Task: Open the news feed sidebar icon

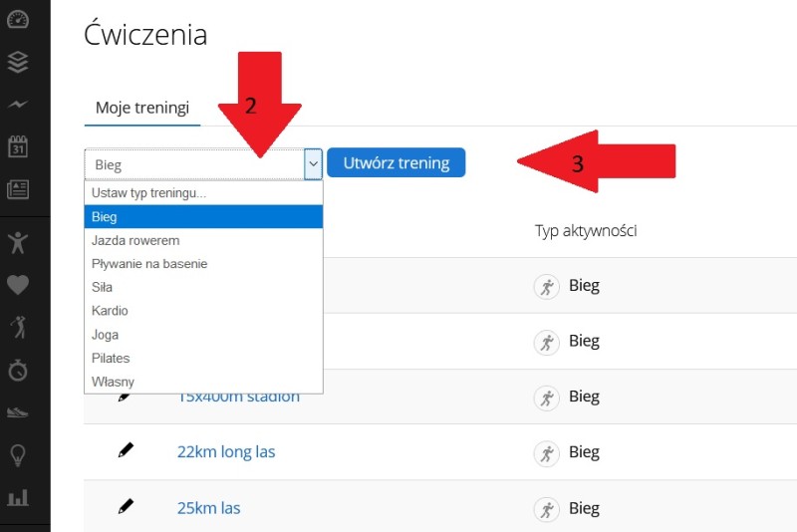Action: (18, 189)
